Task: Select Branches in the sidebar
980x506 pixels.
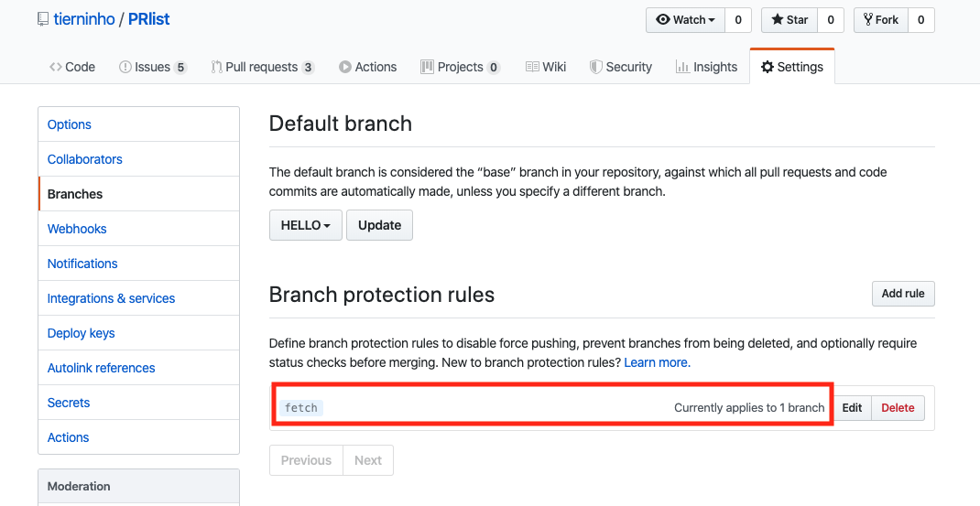Action: point(138,194)
